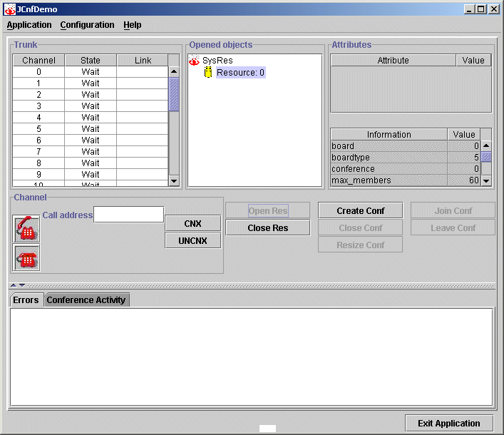
Task: Click the JCnfDemo title bar app icon
Action: coord(10,9)
